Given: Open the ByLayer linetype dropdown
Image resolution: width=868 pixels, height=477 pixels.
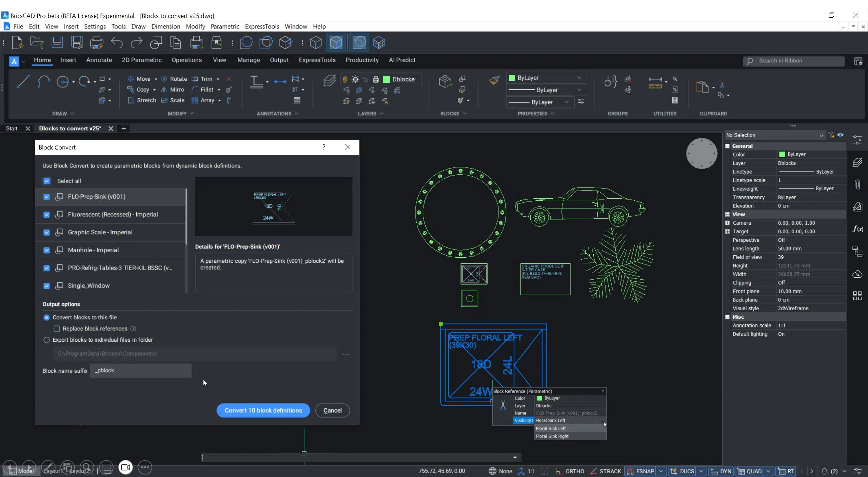Looking at the screenshot, I should [579, 90].
